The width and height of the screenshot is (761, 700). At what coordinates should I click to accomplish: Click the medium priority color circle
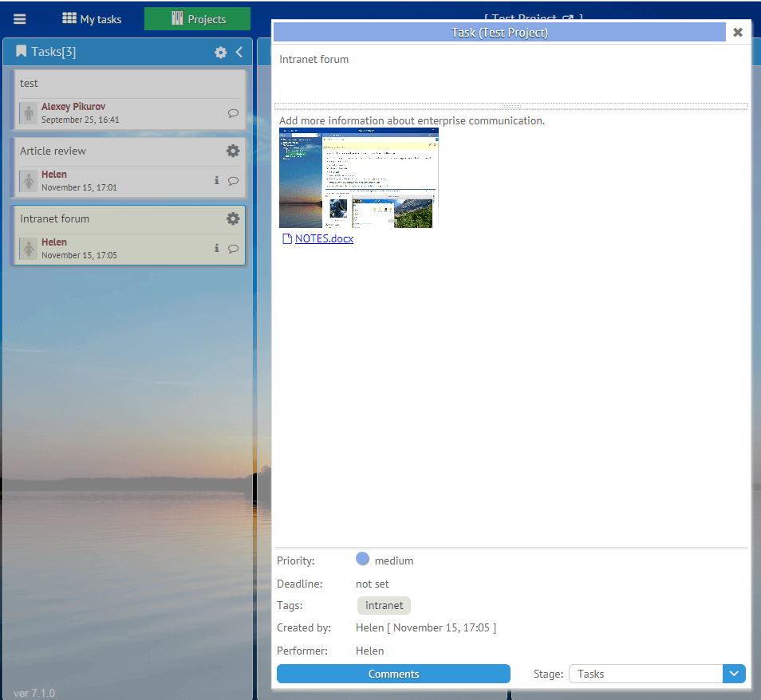coord(363,560)
